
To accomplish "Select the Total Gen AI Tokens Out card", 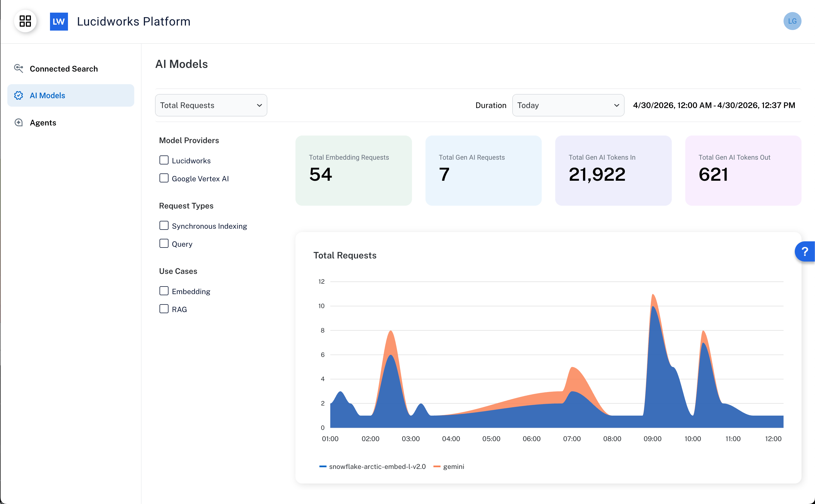I will pos(743,171).
